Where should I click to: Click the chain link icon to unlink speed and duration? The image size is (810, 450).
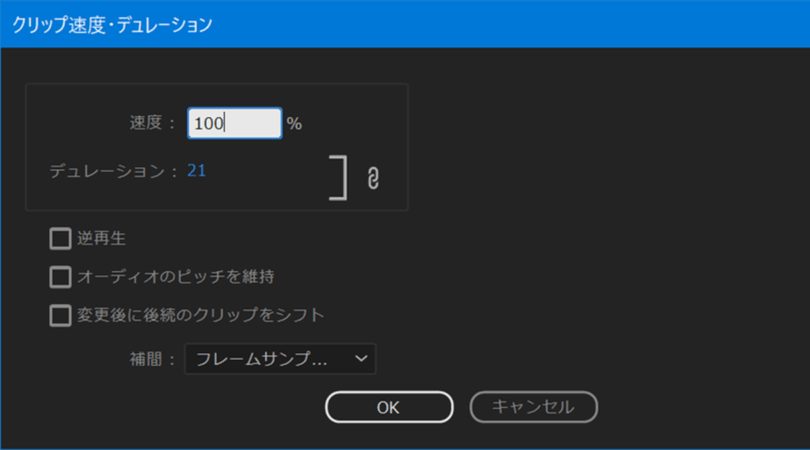(x=373, y=179)
